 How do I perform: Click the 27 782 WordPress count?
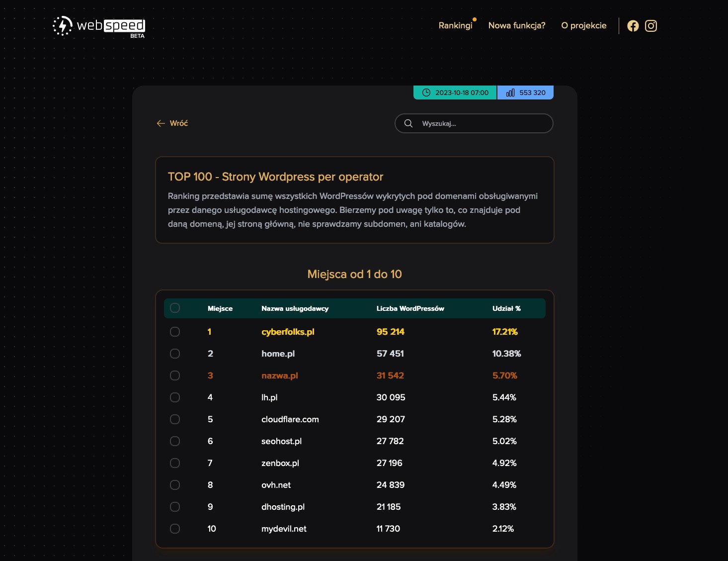pos(390,441)
